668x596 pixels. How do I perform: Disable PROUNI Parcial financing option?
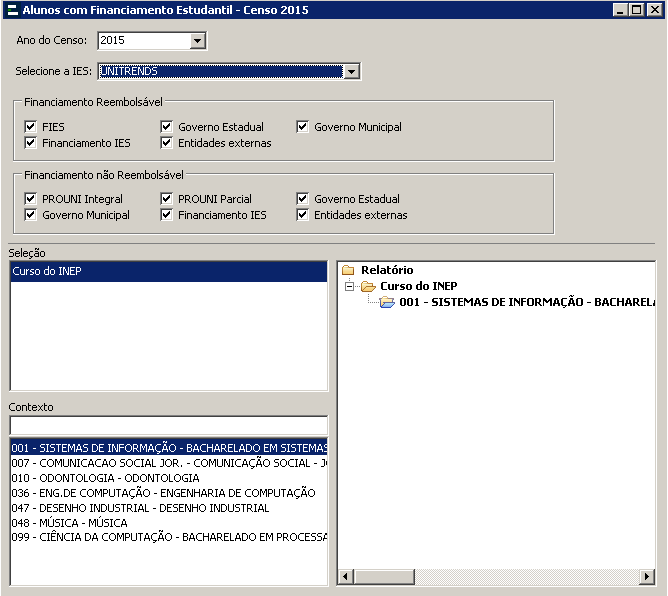point(167,200)
